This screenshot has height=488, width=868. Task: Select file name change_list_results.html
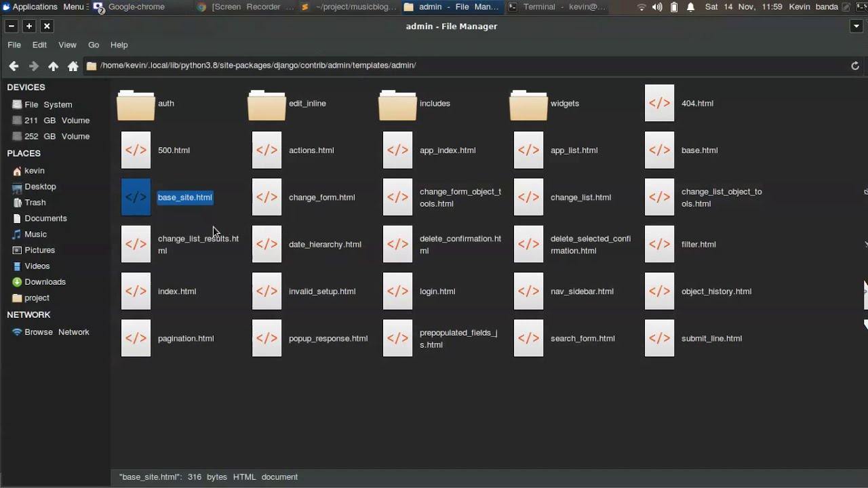tap(198, 245)
